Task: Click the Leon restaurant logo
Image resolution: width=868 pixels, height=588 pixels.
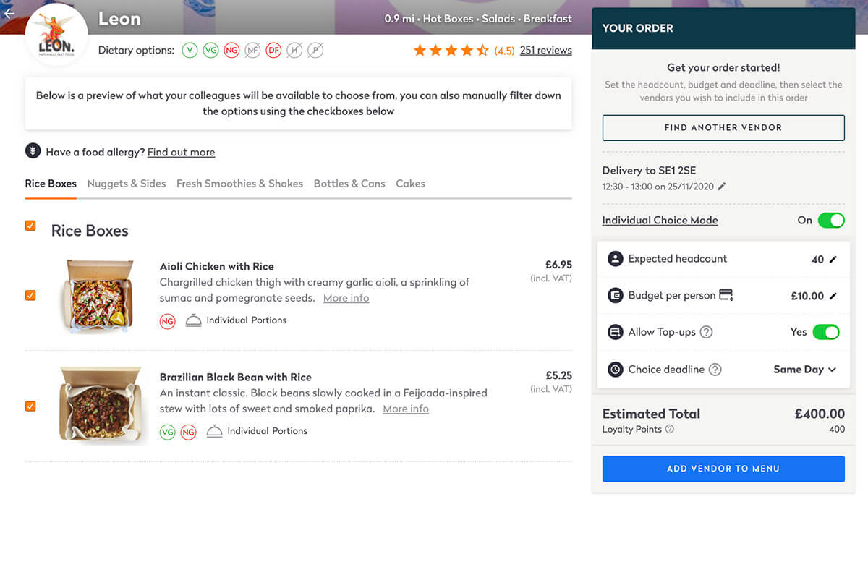Action: 56,35
